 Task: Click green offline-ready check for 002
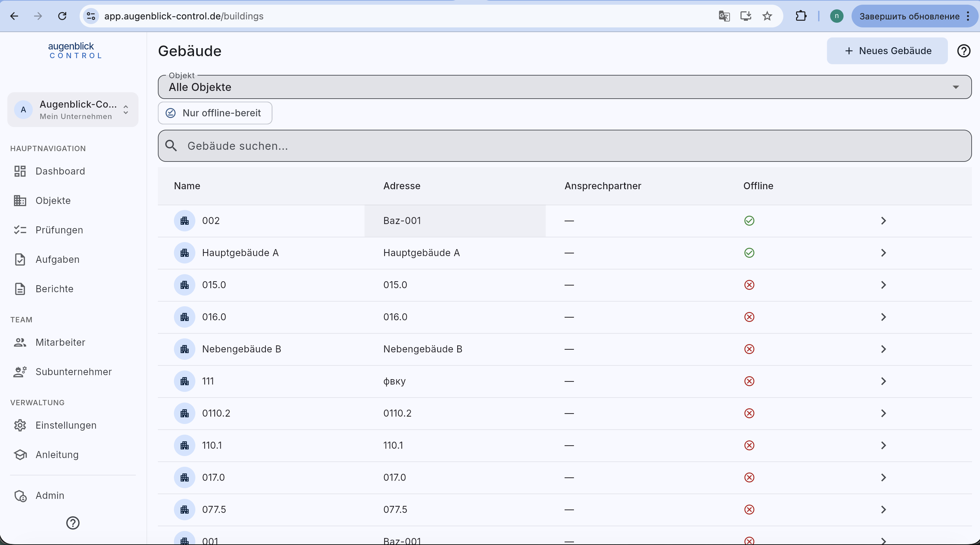point(749,221)
